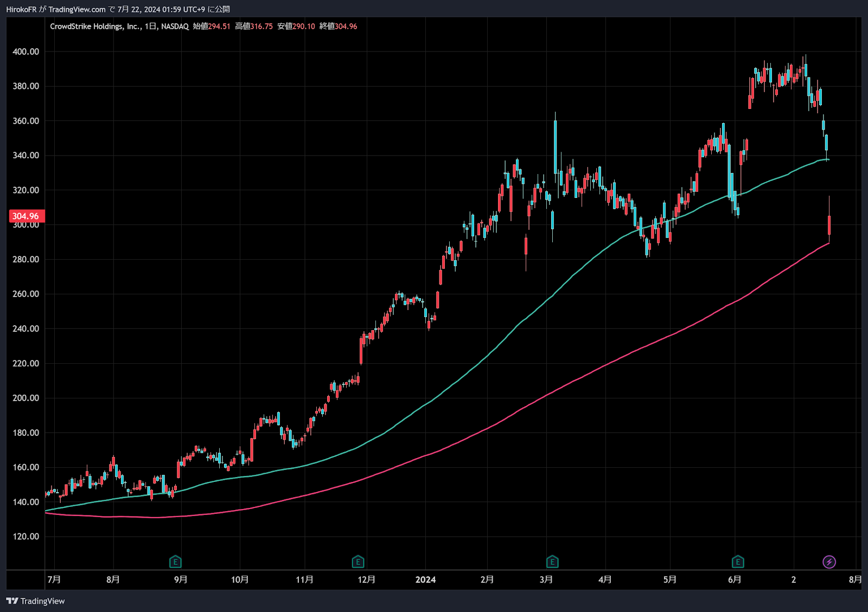
Task: Click the 10月 time axis label
Action: 240,579
